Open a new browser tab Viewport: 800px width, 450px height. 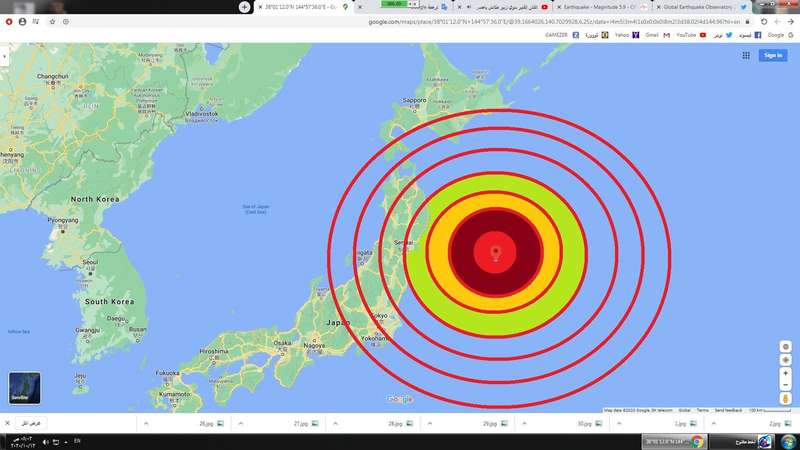pyautogui.click(x=245, y=7)
